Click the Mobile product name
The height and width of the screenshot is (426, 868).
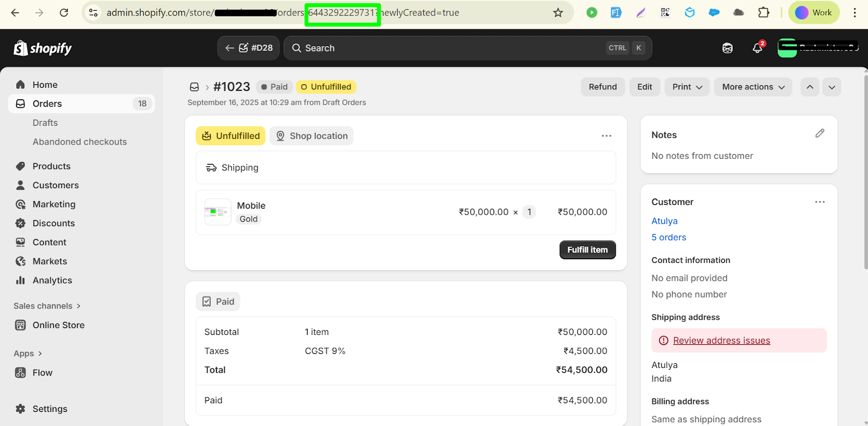tap(251, 205)
